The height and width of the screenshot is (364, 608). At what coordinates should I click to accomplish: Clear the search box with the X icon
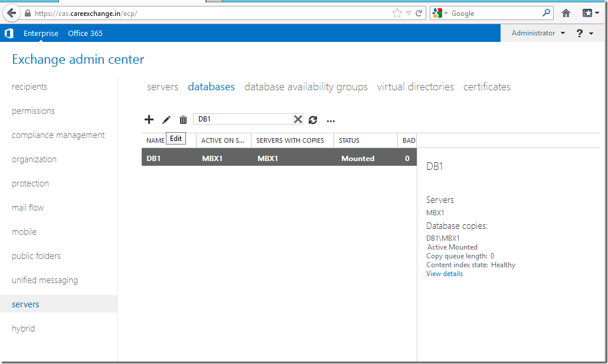point(298,119)
